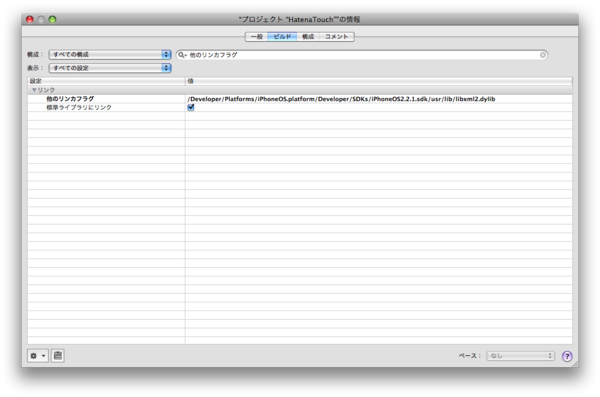Clear the search field with the X icon
Screen dimensions: 600x397
point(542,55)
